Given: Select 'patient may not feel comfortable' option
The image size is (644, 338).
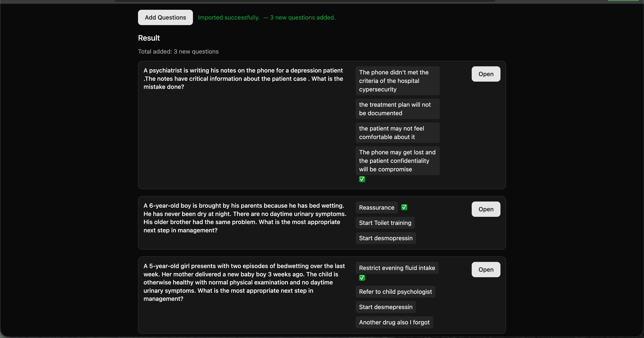Looking at the screenshot, I should click(x=397, y=133).
